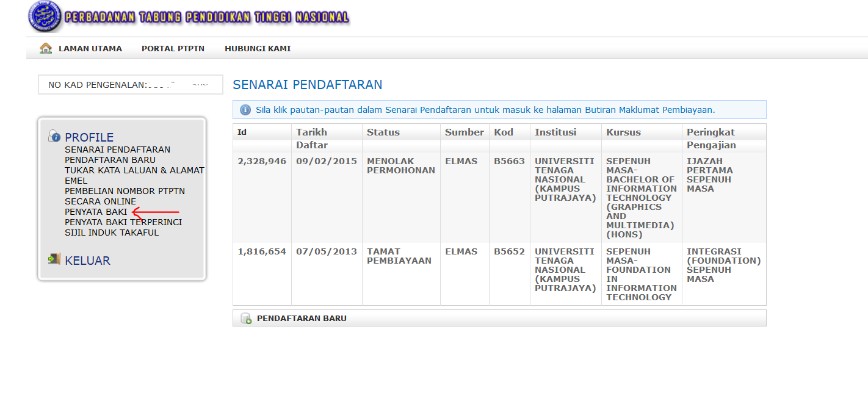
Task: Click the PTPTN round logo emblem
Action: 45,17
